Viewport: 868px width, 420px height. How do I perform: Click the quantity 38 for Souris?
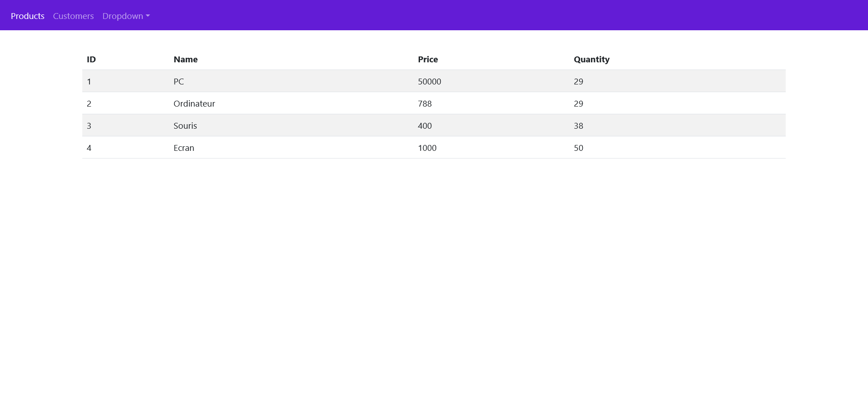(x=578, y=126)
